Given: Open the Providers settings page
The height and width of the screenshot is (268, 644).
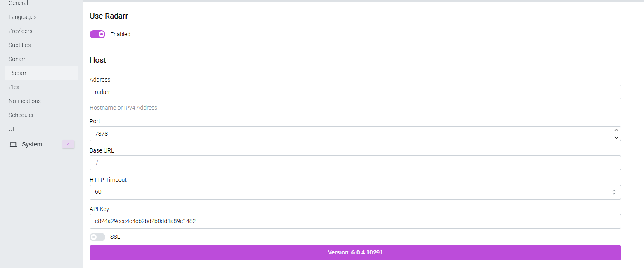Looking at the screenshot, I should [21, 31].
